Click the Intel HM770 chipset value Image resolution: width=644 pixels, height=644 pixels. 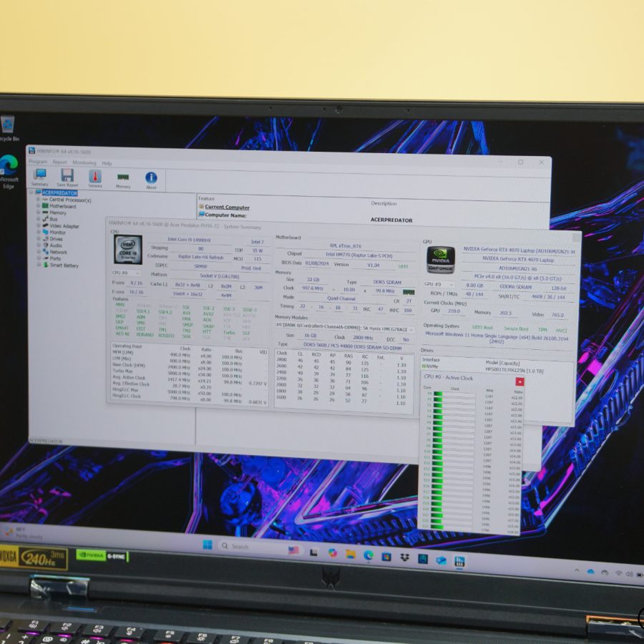tap(359, 255)
